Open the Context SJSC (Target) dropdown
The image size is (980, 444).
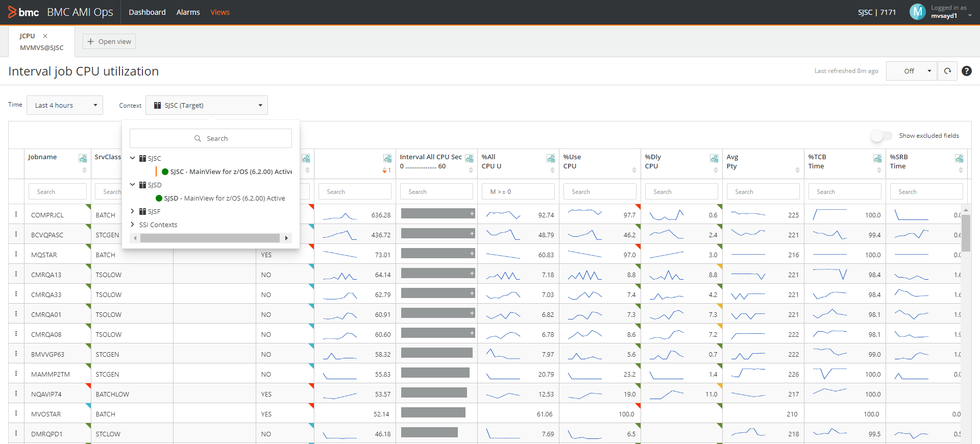coord(207,105)
